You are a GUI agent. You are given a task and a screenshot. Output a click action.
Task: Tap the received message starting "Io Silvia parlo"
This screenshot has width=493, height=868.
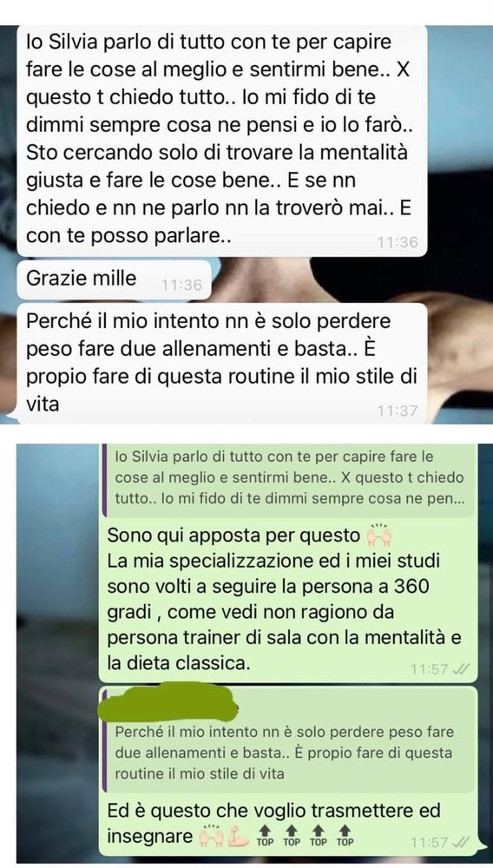222,141
